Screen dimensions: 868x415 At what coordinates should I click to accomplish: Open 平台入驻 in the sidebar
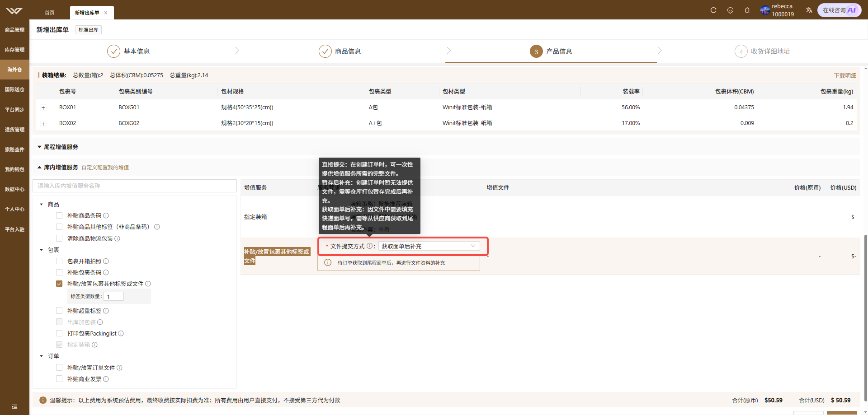14,229
